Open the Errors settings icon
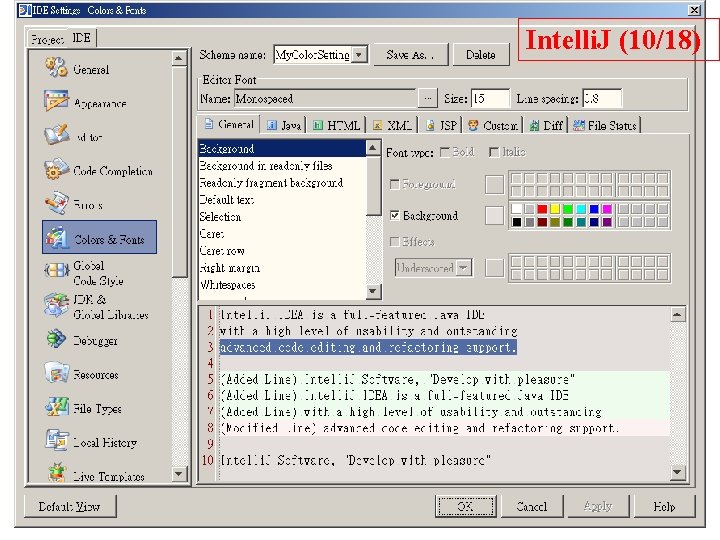This screenshot has height=540, width=720. [x=56, y=203]
